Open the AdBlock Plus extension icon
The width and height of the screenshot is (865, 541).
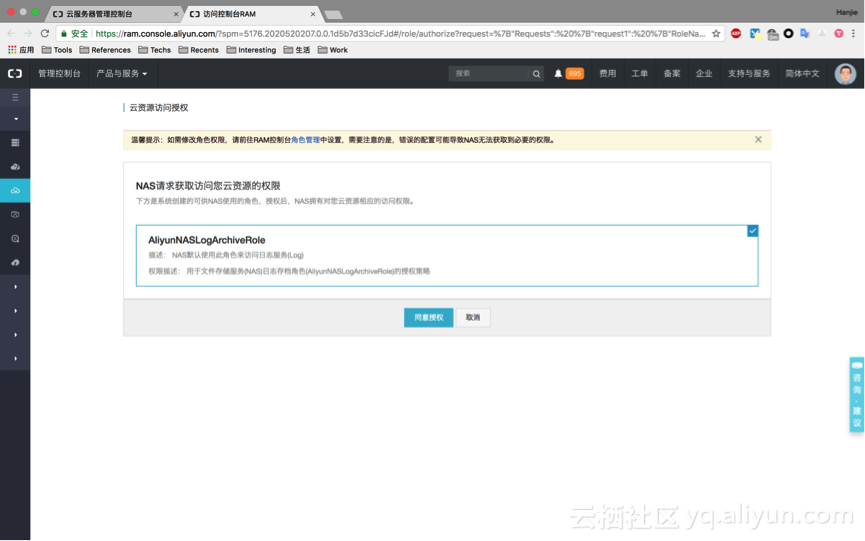pyautogui.click(x=736, y=34)
